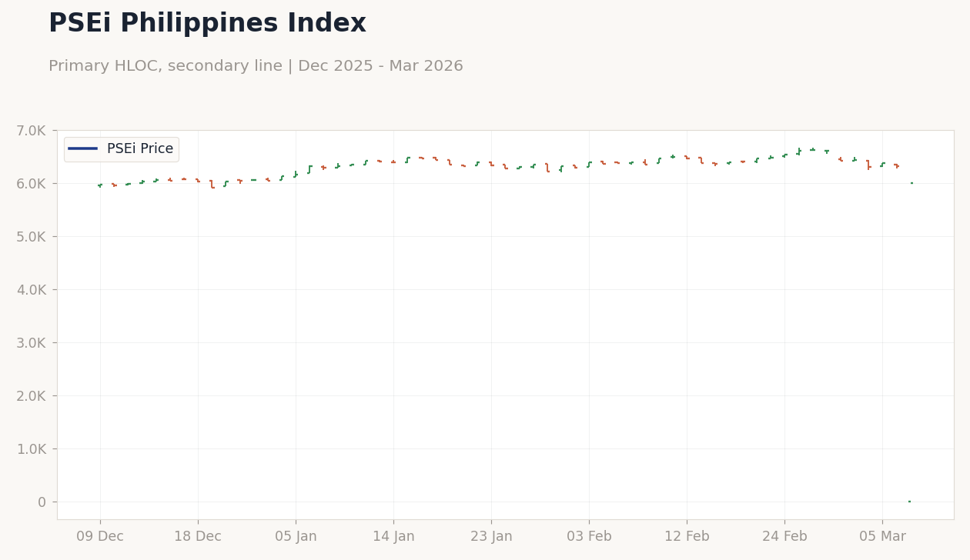
Task: Select the 6.0K y-axis label
Action: [x=32, y=183]
